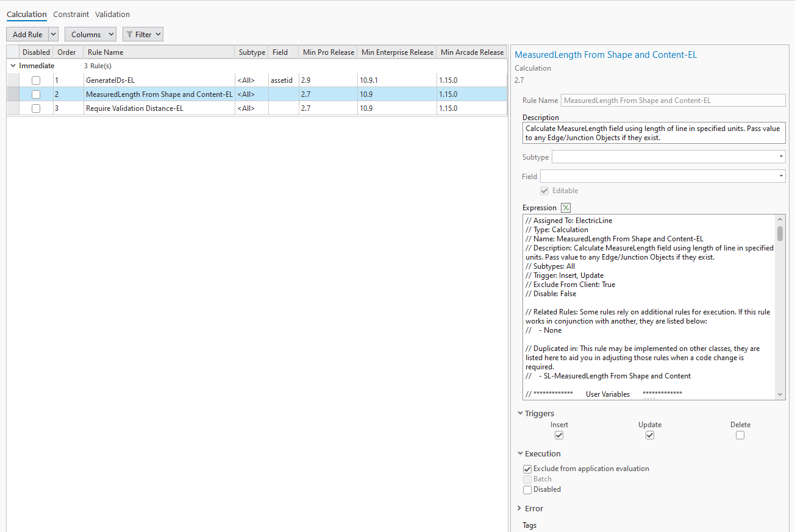This screenshot has height=532, width=795.
Task: Switch to the Validation tab
Action: [112, 14]
